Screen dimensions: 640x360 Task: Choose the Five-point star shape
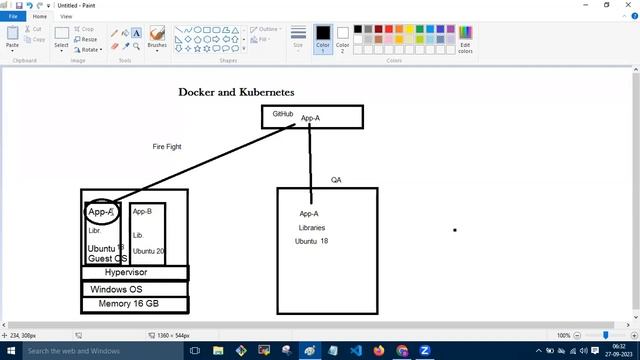(197, 49)
